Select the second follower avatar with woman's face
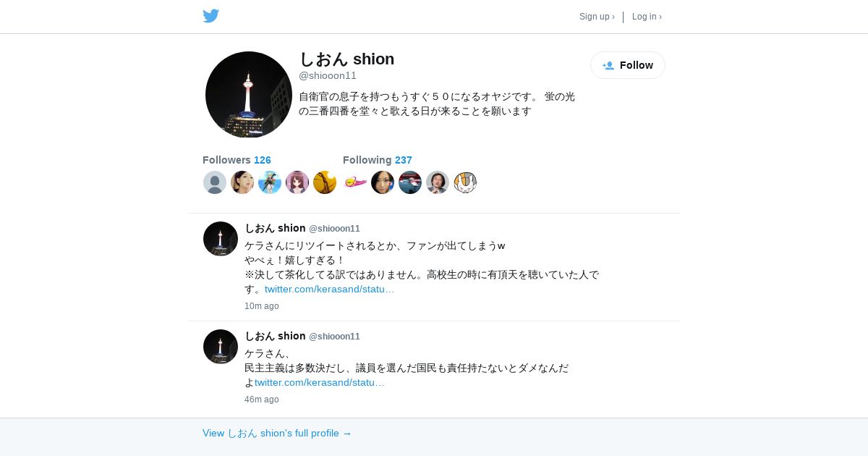This screenshot has height=456, width=868. click(242, 182)
